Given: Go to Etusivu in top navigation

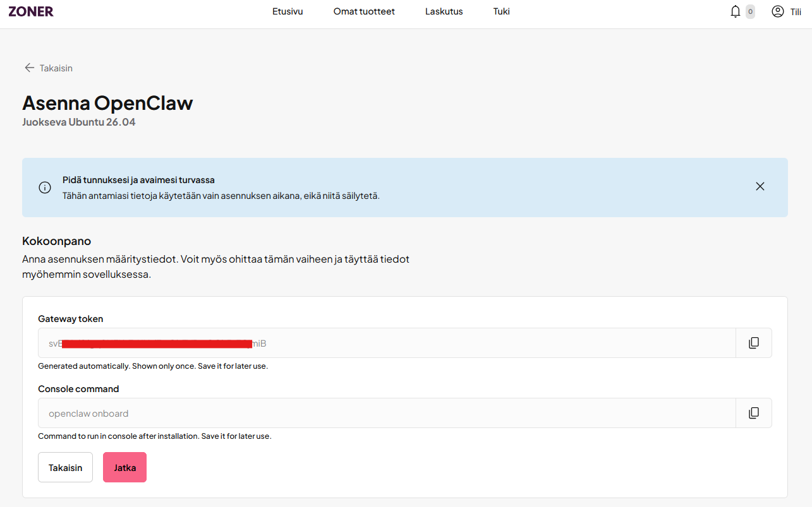Looking at the screenshot, I should [x=288, y=11].
